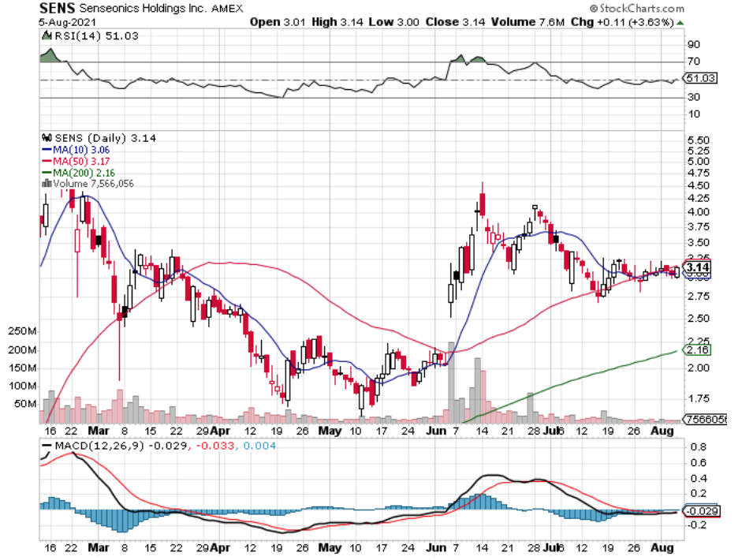Image resolution: width=738 pixels, height=560 pixels.
Task: Click the 3.75 label on the price axis
Action: click(x=699, y=226)
